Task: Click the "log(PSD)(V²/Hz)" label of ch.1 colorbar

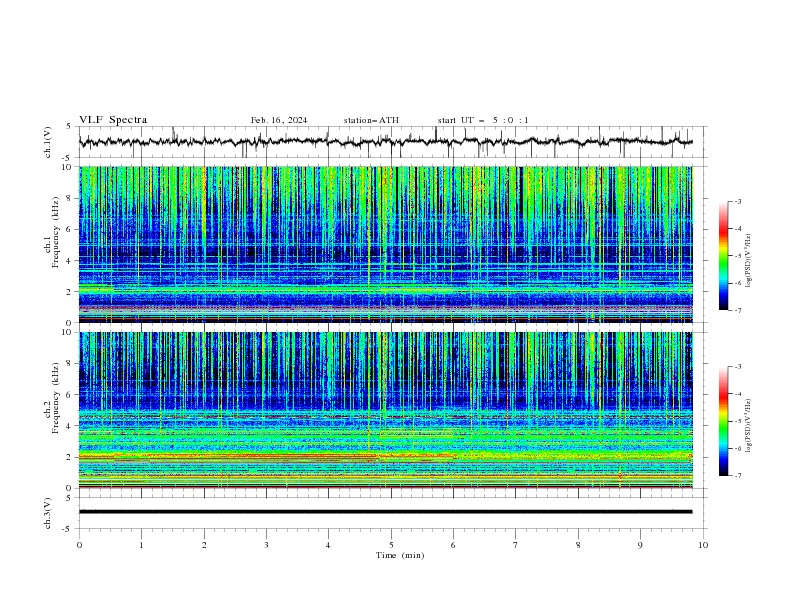Action: point(749,261)
